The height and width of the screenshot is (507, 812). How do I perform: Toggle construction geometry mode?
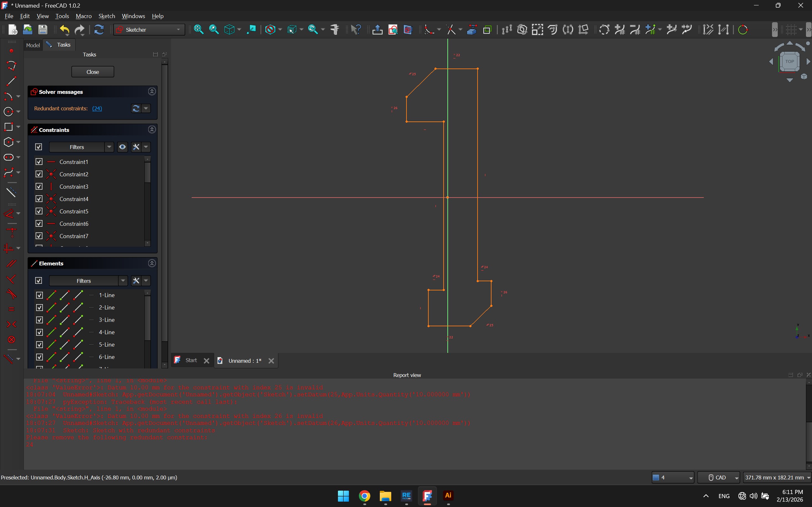(x=11, y=192)
